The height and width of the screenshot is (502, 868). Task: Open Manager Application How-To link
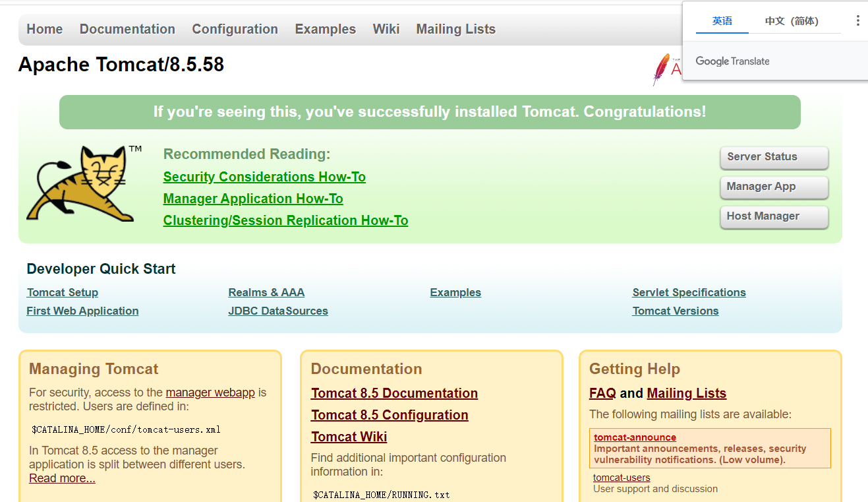point(253,199)
